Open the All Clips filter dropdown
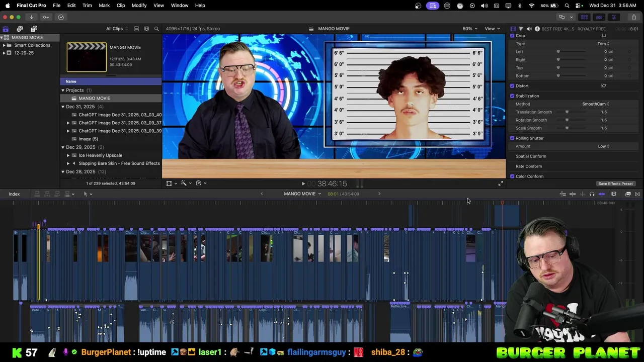 pyautogui.click(x=117, y=29)
